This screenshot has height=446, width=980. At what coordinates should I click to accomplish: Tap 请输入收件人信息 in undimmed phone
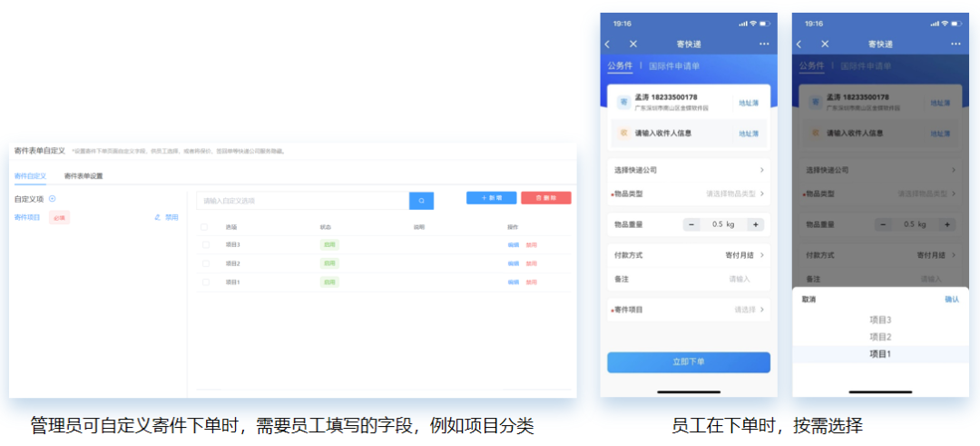pyautogui.click(x=663, y=134)
